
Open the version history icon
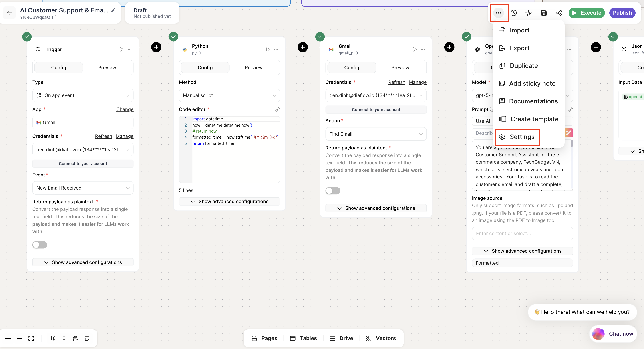point(514,13)
